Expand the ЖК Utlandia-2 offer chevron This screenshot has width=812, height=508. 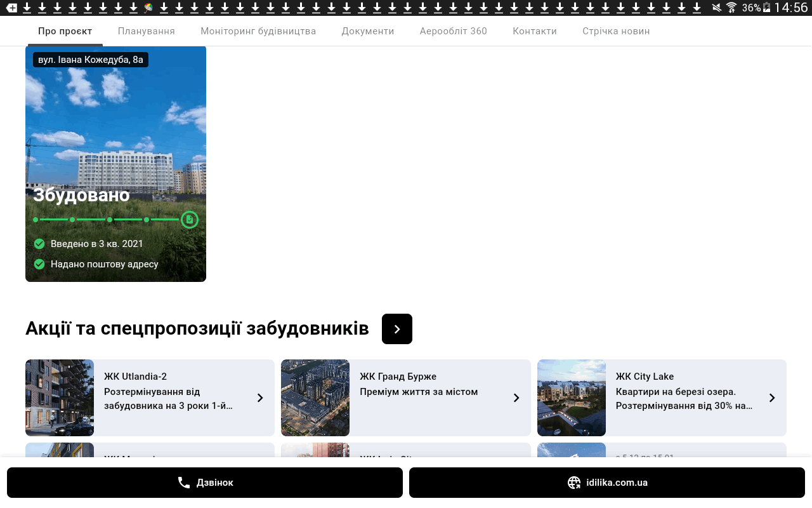coord(260,398)
